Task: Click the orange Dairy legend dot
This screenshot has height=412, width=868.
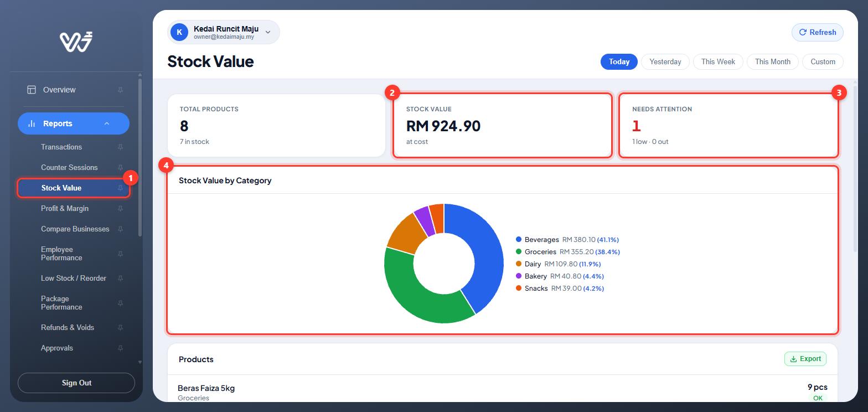Action: point(519,264)
